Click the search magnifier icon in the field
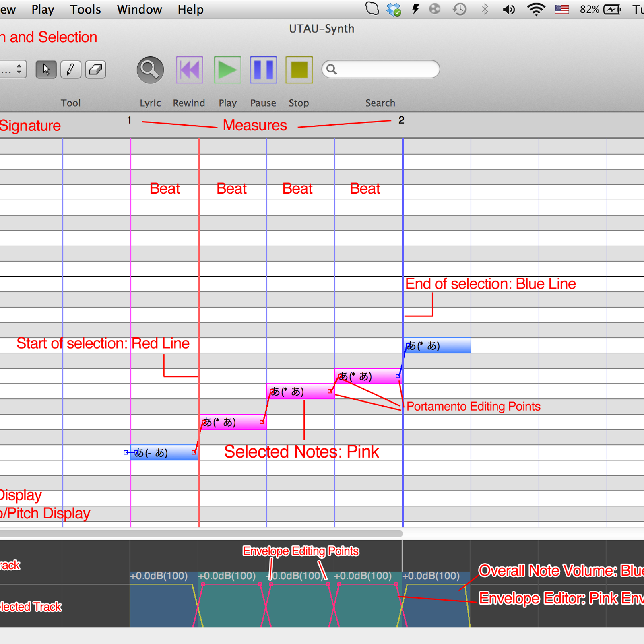644x644 pixels. 332,69
